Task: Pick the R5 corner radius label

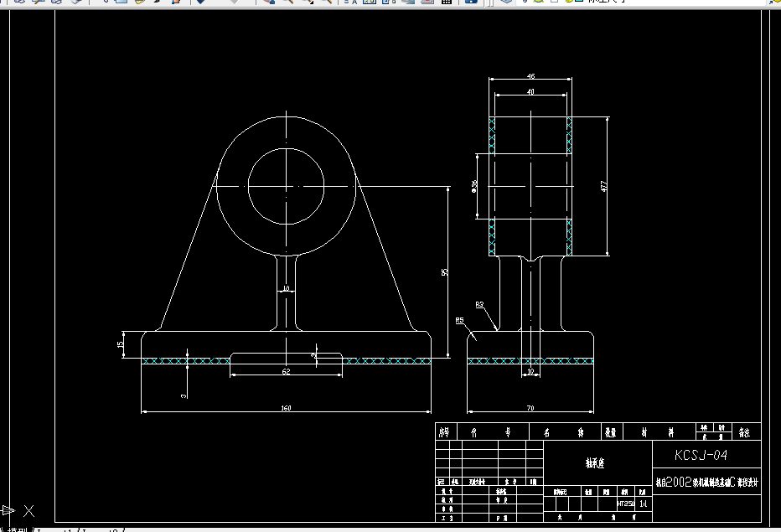Action: point(459,320)
